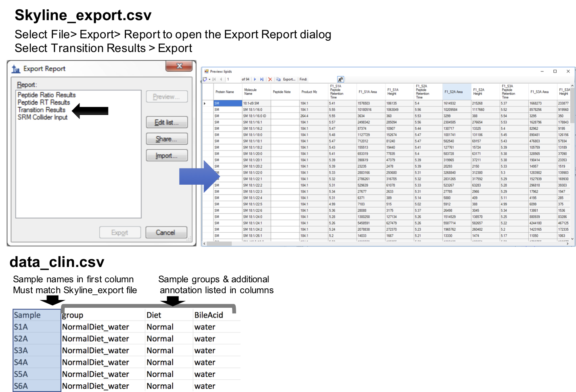Click the Find text box

322,79
